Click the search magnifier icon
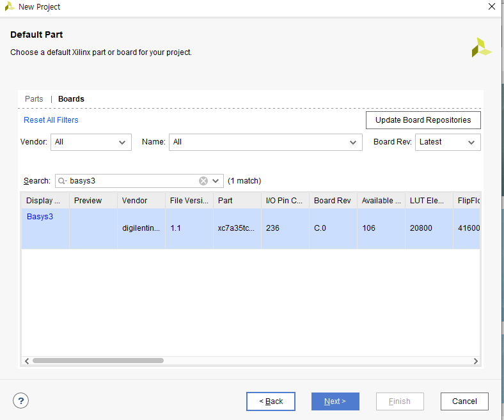The width and height of the screenshot is (504, 420). (63, 181)
